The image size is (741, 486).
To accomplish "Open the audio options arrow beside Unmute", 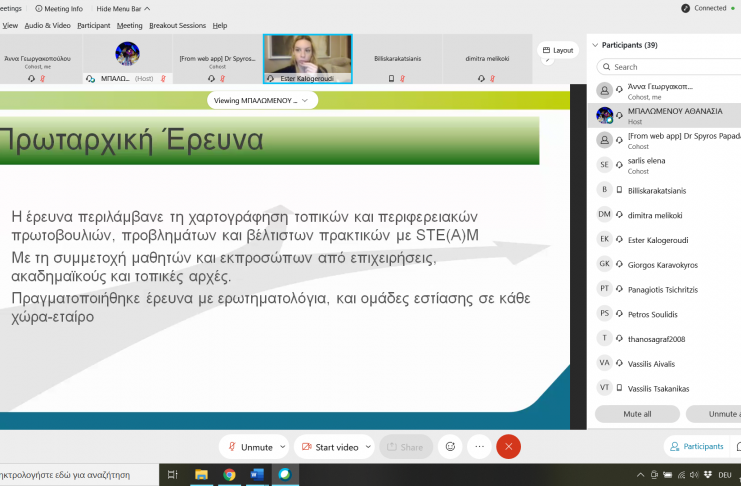I will tap(283, 447).
